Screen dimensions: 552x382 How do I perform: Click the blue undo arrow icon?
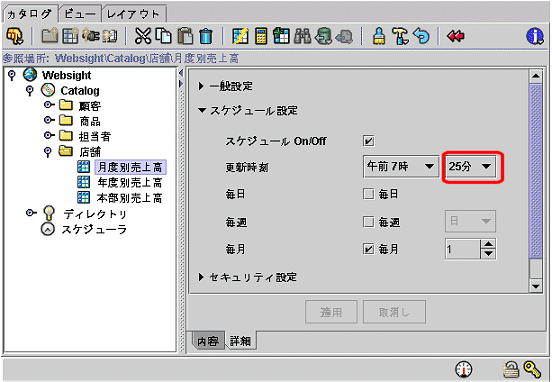point(421,36)
